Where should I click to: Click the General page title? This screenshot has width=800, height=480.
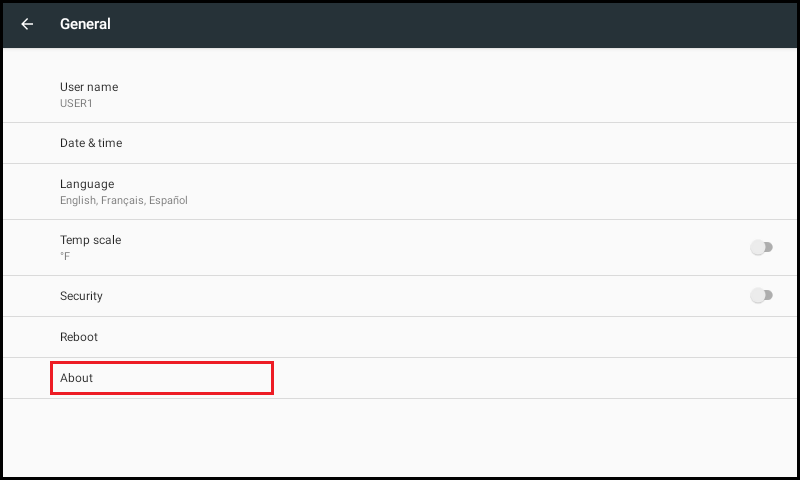pos(85,24)
